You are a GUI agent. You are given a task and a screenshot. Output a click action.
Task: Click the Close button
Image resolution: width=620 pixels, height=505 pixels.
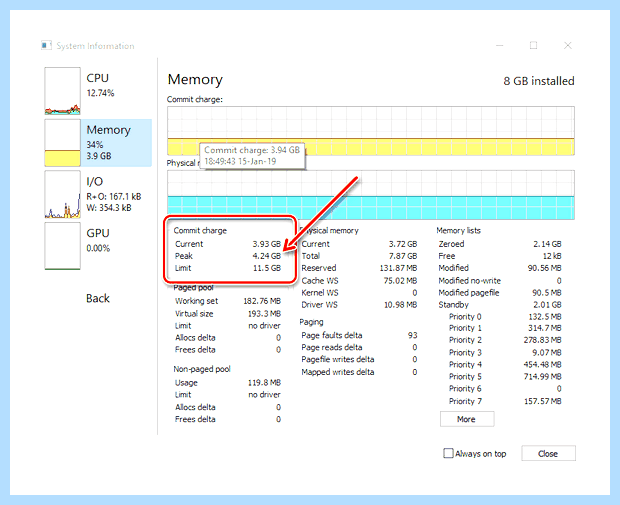coord(548,453)
